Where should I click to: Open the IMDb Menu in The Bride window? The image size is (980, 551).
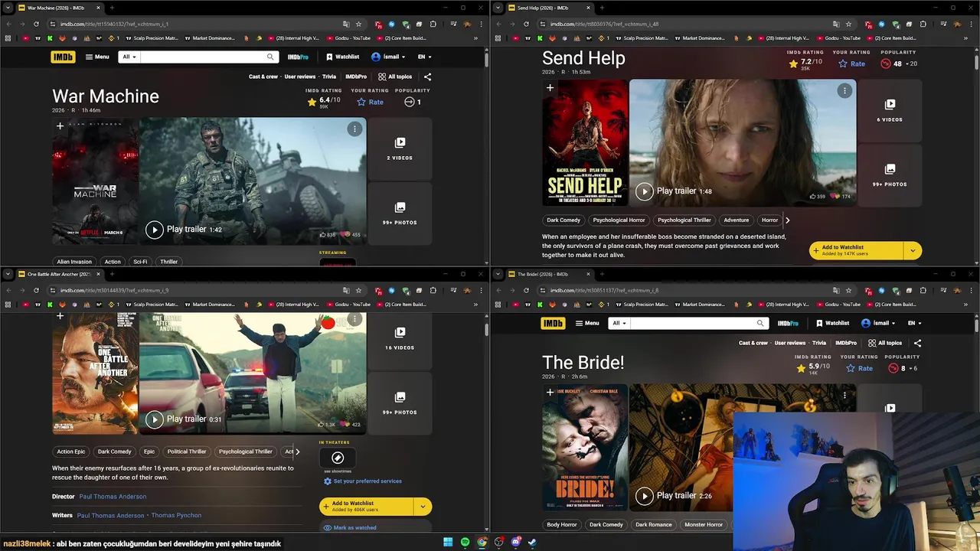[587, 323]
